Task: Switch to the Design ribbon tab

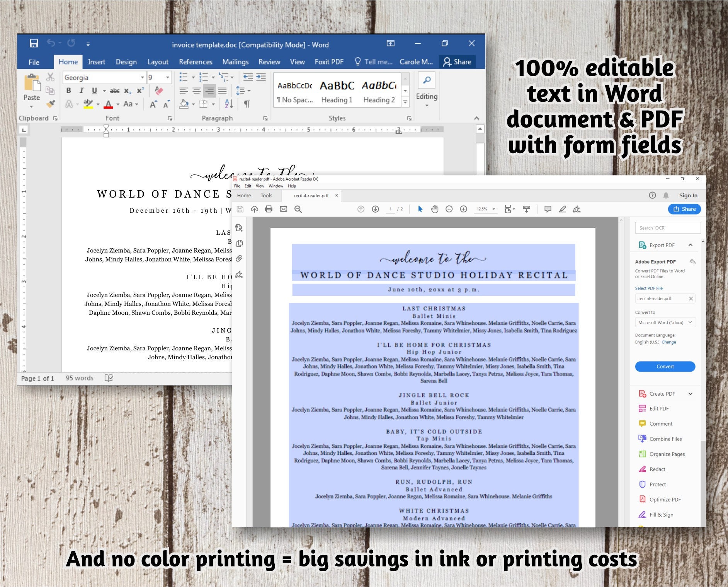Action: [126, 62]
